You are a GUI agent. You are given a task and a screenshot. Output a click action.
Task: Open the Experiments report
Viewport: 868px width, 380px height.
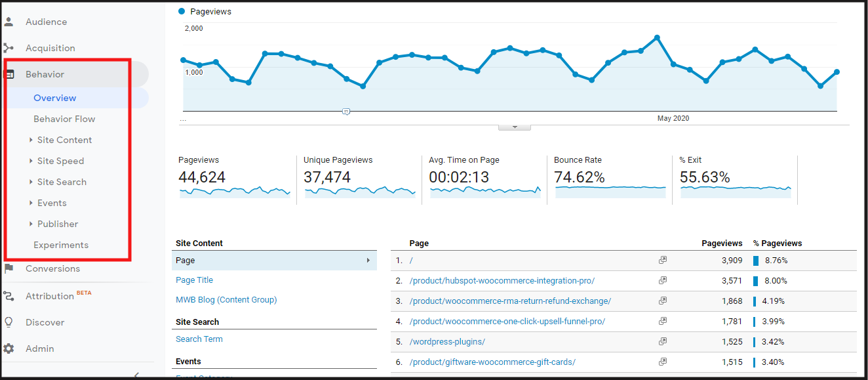point(61,245)
